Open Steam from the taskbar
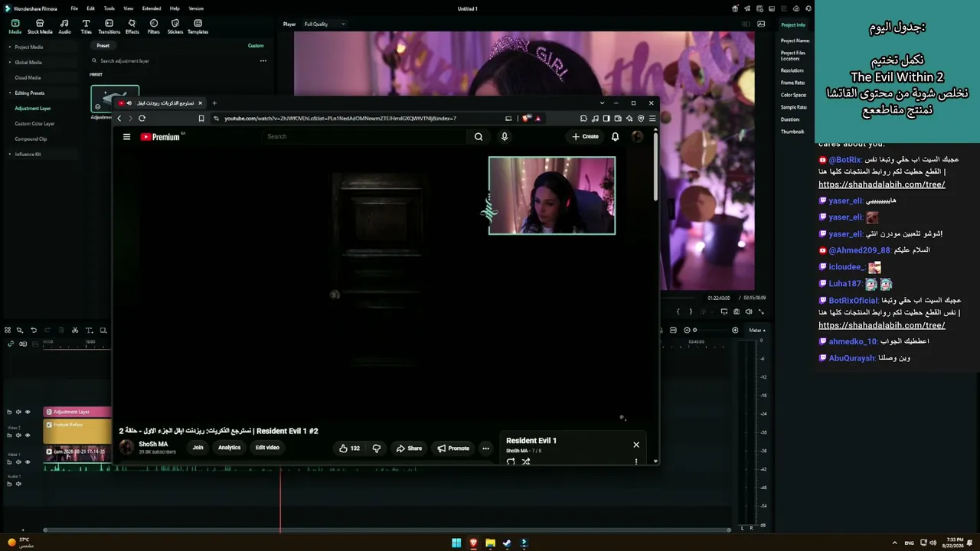 point(507,543)
